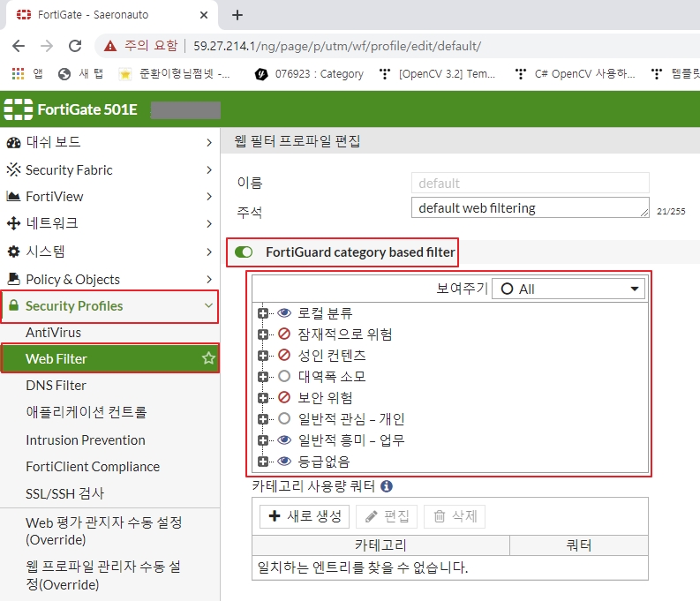
Task: Click the 이름 name field with default
Action: coord(531,183)
